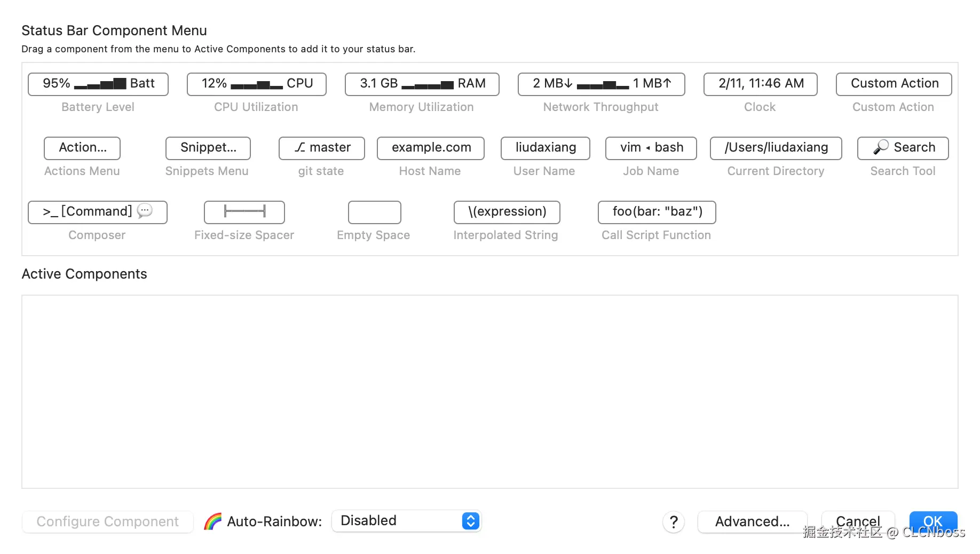Select the Call Script Function component
This screenshot has height=554, width=980.
click(x=657, y=212)
